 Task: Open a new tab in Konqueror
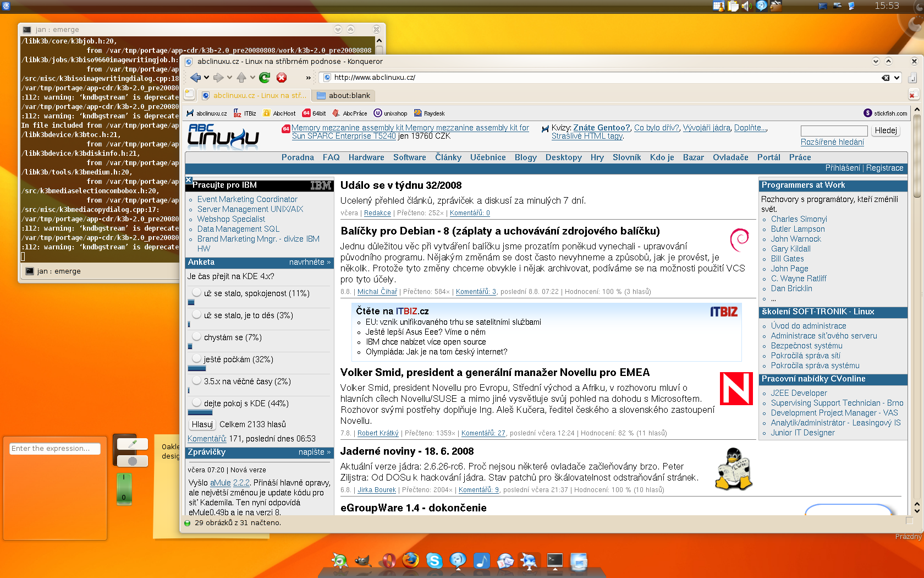[x=190, y=95]
